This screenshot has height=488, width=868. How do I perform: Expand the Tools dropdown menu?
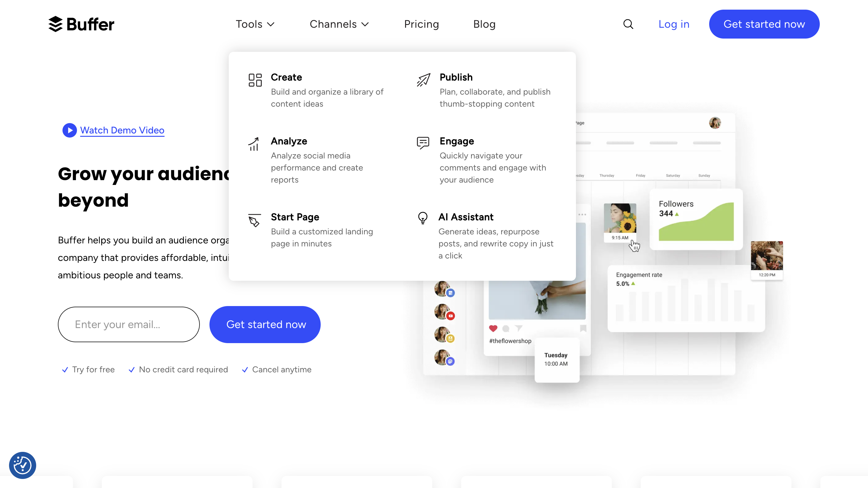point(255,24)
